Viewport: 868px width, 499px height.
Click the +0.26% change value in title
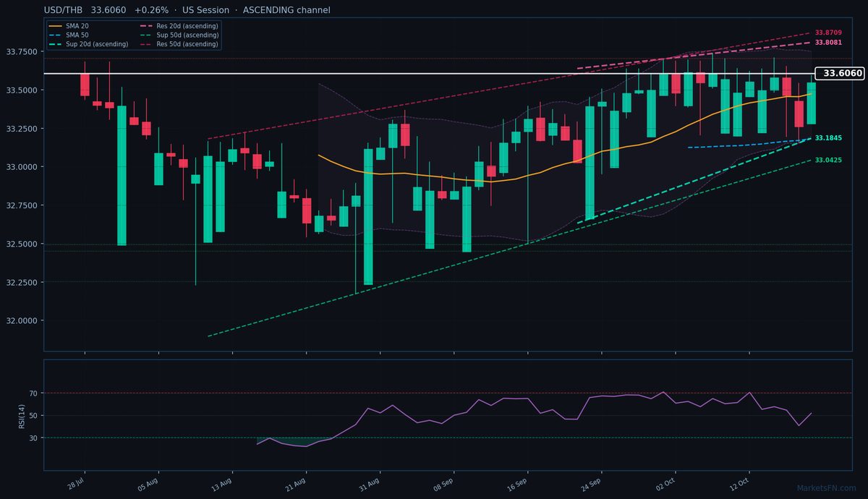[151, 10]
